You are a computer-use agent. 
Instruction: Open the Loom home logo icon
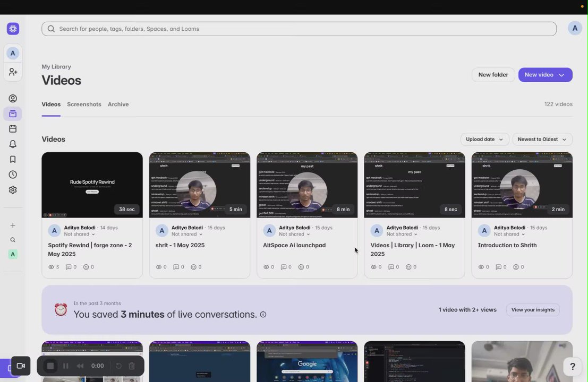pos(13,29)
